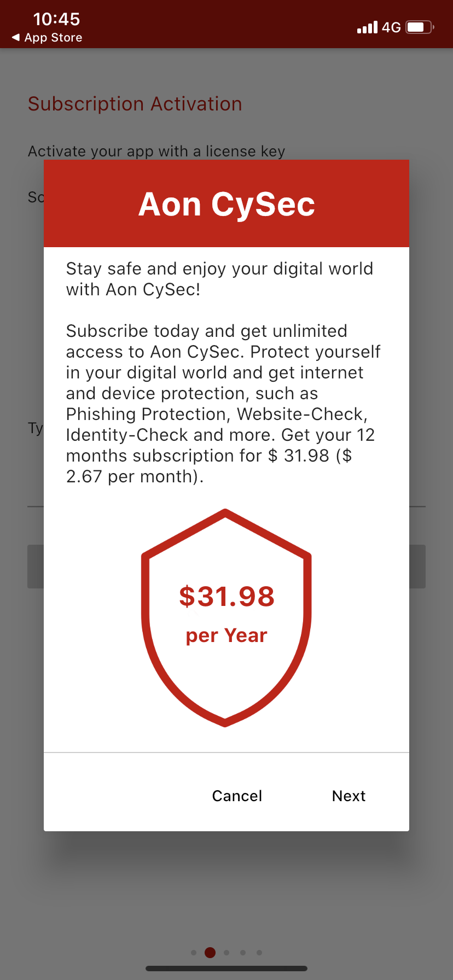The image size is (453, 980).
Task: Tap the 10:45 clock in status bar
Action: pyautogui.click(x=56, y=19)
